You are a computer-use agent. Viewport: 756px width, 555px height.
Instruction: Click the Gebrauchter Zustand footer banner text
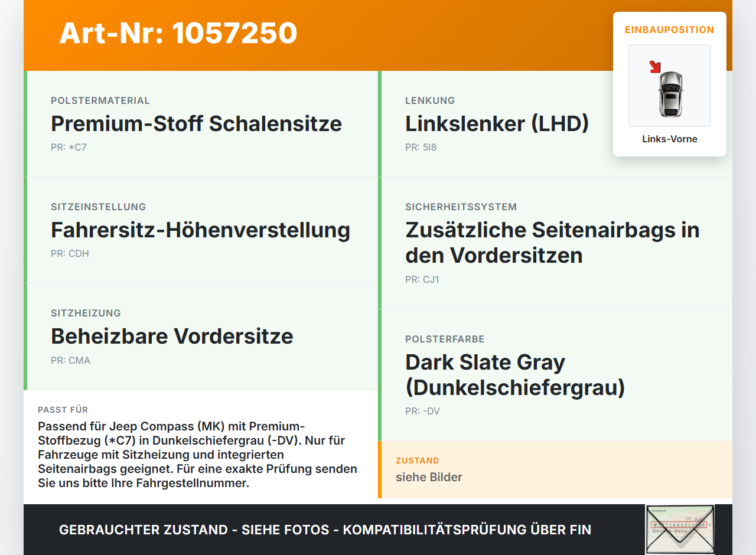[325, 530]
